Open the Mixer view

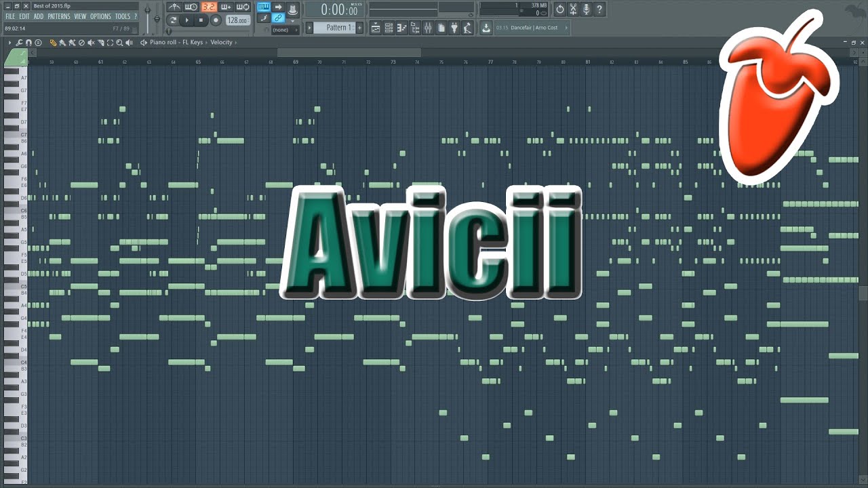point(428,28)
